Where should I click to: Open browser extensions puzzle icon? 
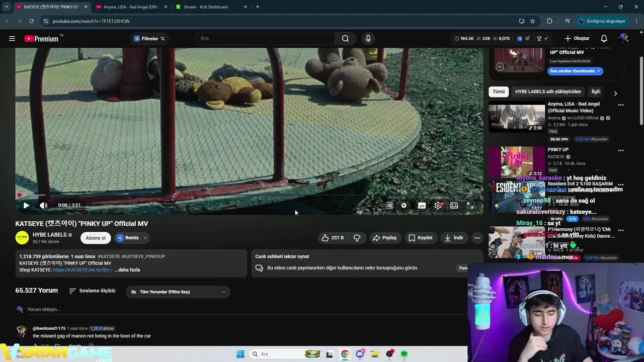coord(549,21)
